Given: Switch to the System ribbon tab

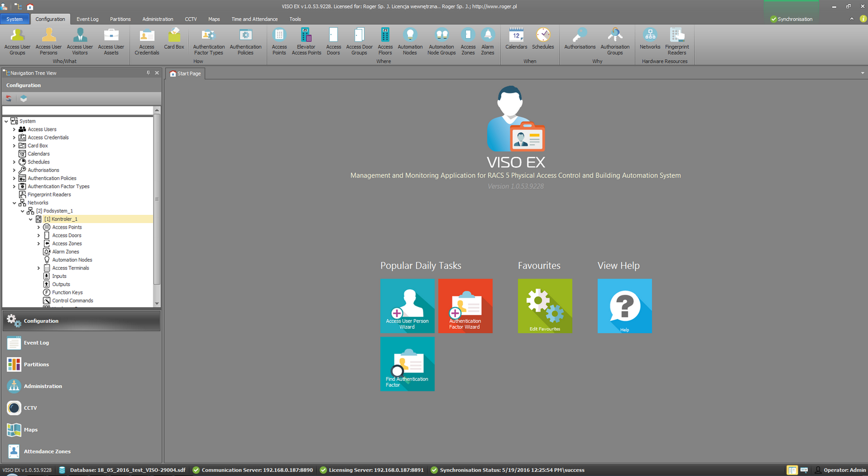Looking at the screenshot, I should 14,19.
